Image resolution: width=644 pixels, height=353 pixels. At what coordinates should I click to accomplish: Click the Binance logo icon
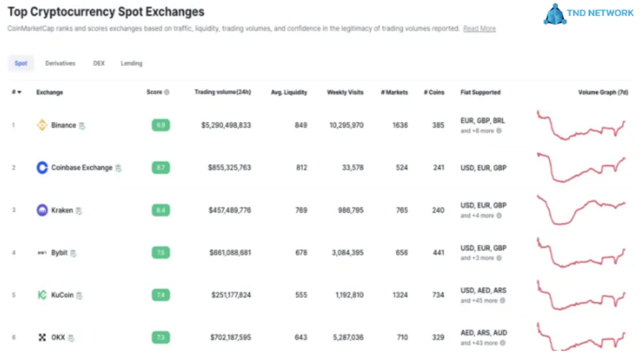(x=42, y=125)
